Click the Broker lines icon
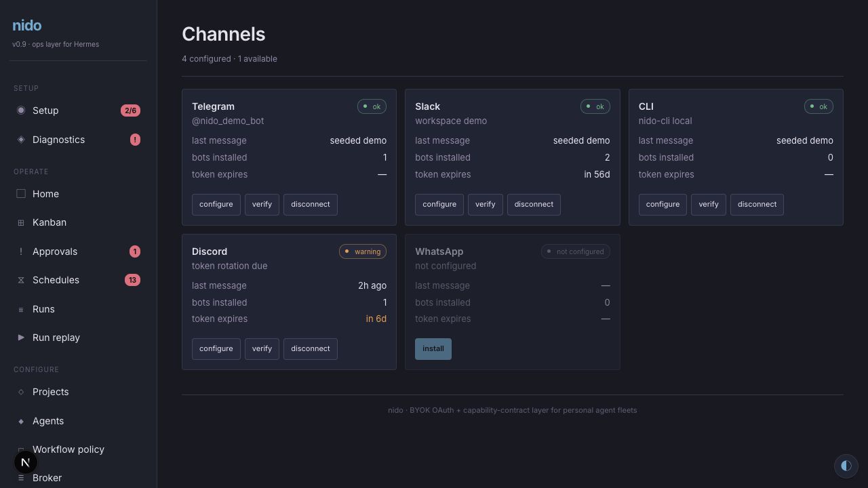The image size is (868, 488). [21, 478]
